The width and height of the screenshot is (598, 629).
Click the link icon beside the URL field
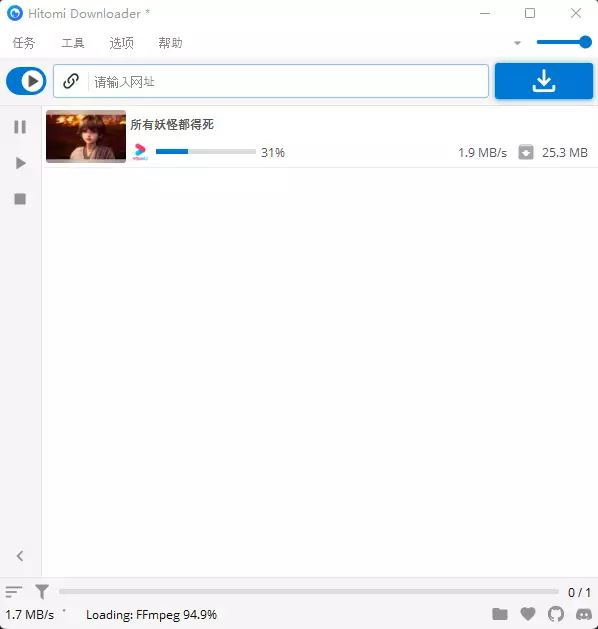click(x=71, y=81)
